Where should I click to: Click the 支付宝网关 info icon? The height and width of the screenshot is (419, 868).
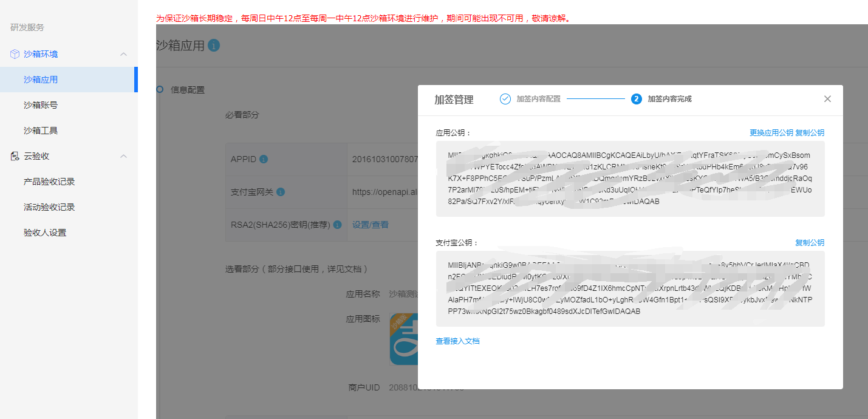point(281,192)
